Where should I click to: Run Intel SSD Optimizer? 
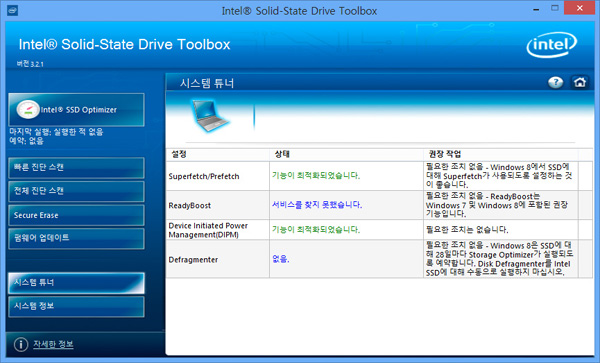point(77,110)
